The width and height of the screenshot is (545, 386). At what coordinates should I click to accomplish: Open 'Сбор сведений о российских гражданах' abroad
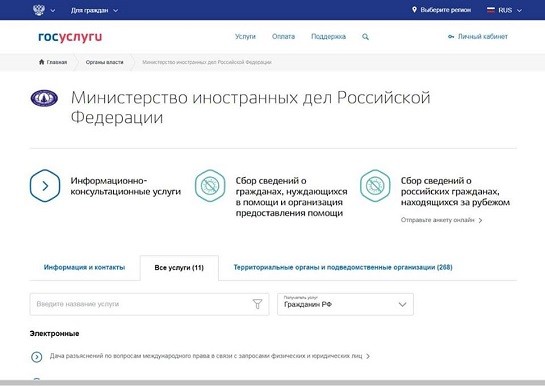pos(455,191)
